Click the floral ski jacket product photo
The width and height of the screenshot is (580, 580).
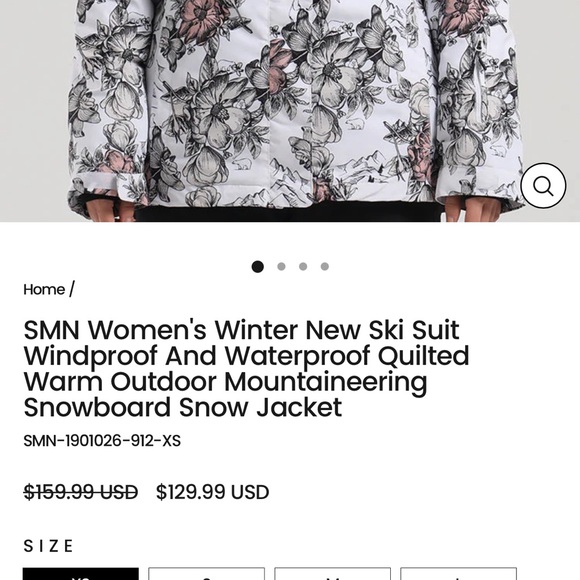pos(290,111)
